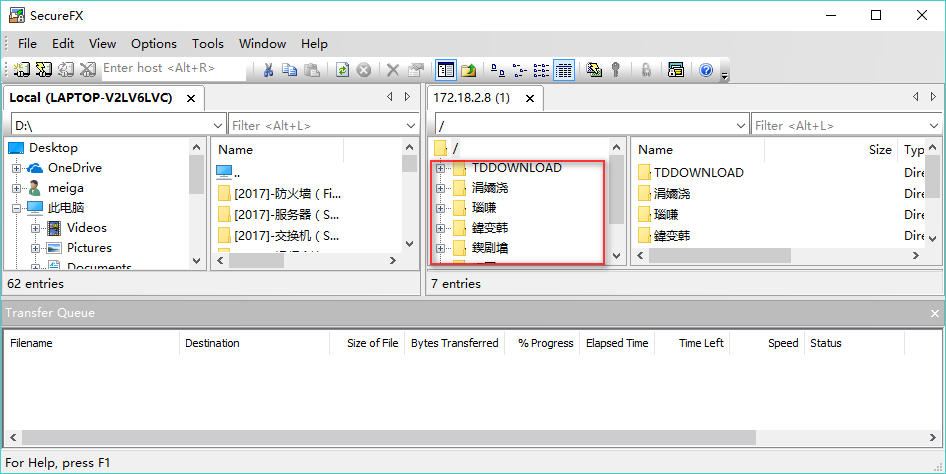Image resolution: width=946 pixels, height=474 pixels.
Task: Click the key icon in toolbar
Action: pos(616,70)
